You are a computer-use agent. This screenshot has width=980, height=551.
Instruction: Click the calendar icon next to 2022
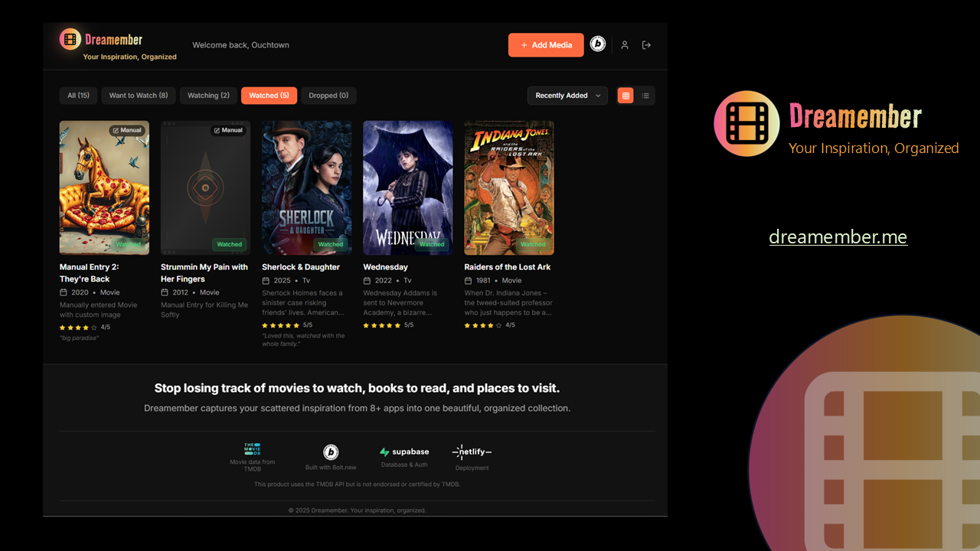tap(367, 281)
